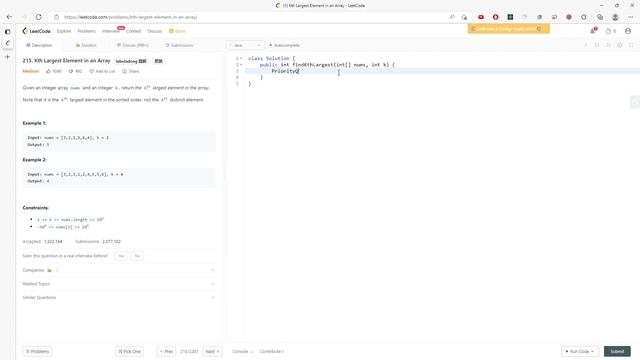Click the Share link
640x360 pixels.
coord(131,71)
